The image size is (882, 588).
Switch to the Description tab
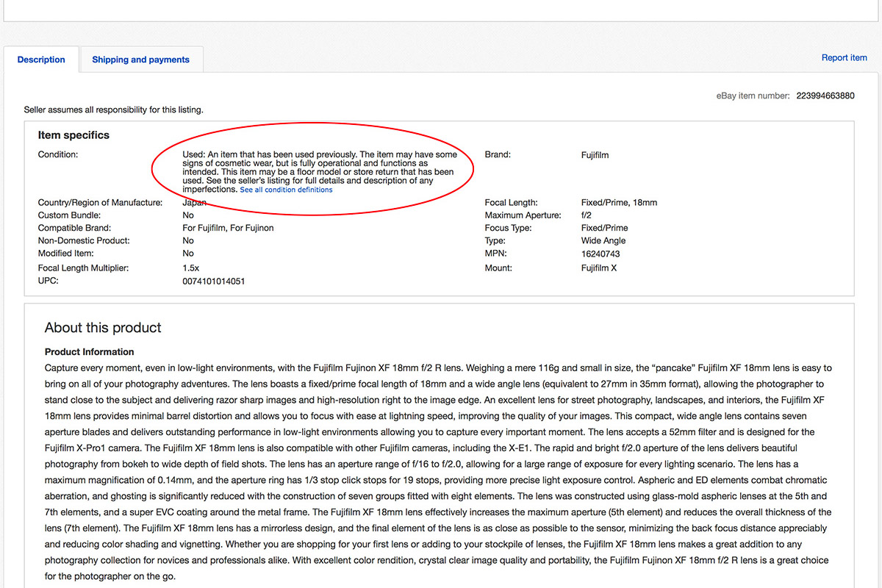pyautogui.click(x=41, y=60)
